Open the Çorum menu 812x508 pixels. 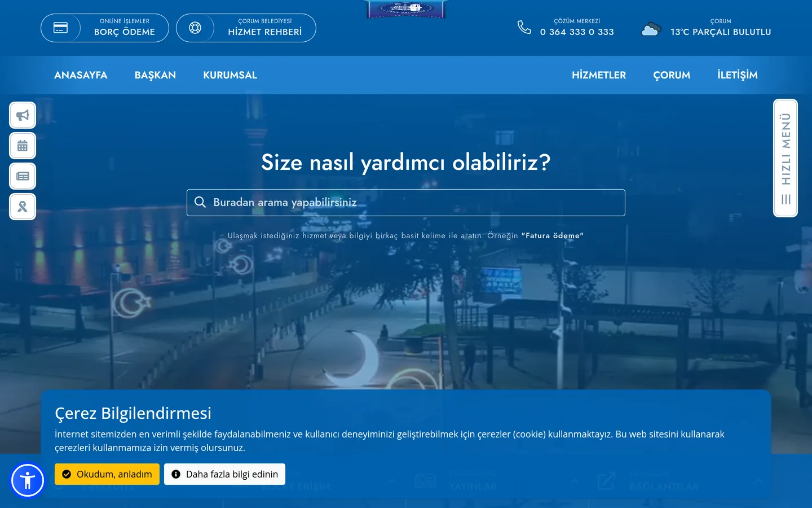672,75
